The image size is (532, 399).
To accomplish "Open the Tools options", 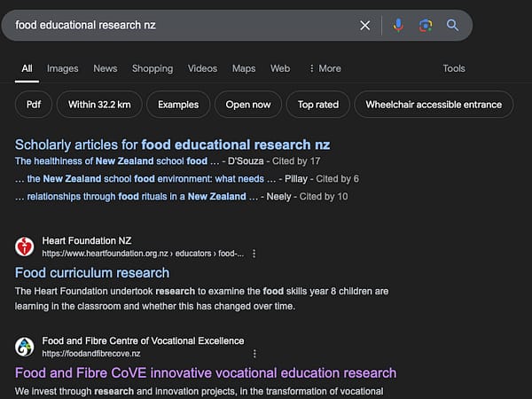I will [454, 68].
